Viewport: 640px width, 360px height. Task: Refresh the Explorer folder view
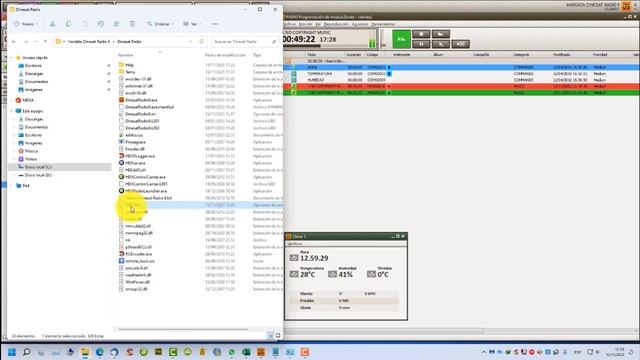pyautogui.click(x=202, y=42)
